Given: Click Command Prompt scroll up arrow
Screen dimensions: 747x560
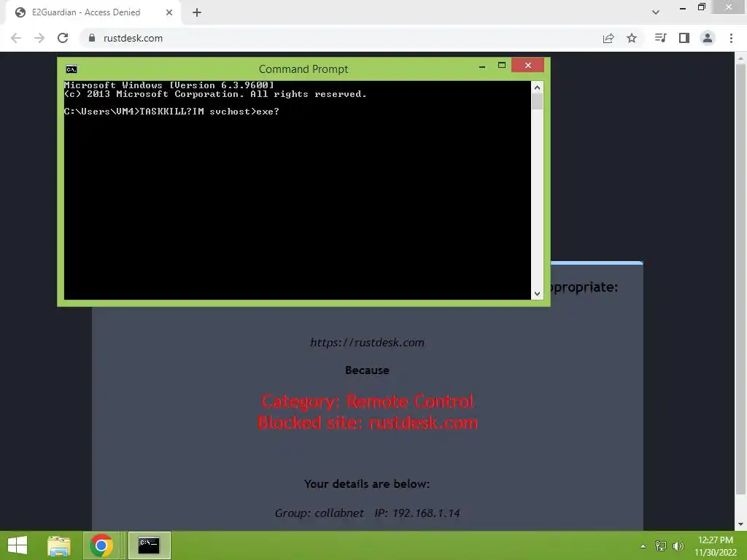Looking at the screenshot, I should (538, 87).
